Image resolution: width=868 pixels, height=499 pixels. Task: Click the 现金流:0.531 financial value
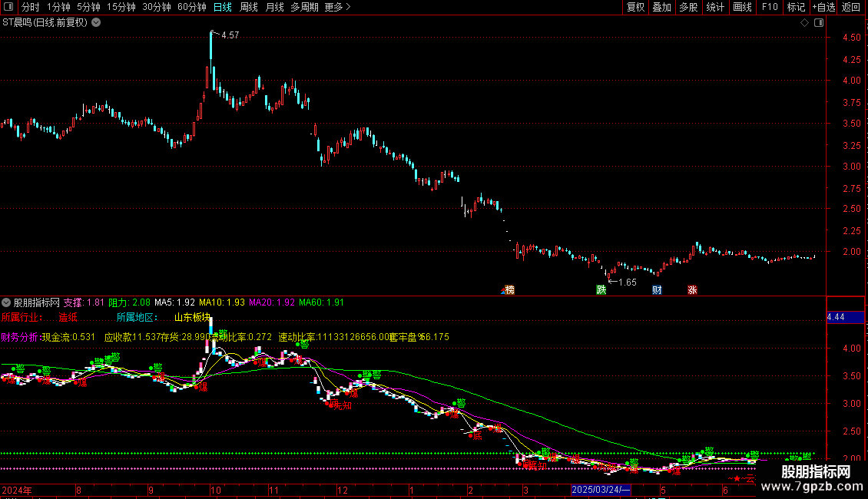[68, 337]
